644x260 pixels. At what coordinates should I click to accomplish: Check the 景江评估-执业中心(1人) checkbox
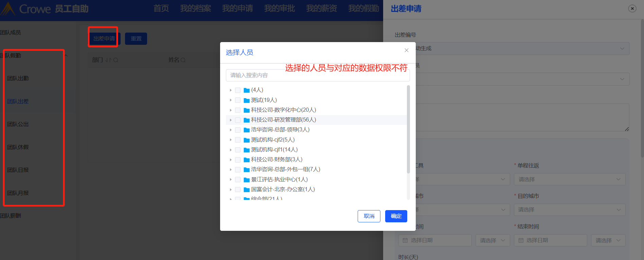point(238,180)
